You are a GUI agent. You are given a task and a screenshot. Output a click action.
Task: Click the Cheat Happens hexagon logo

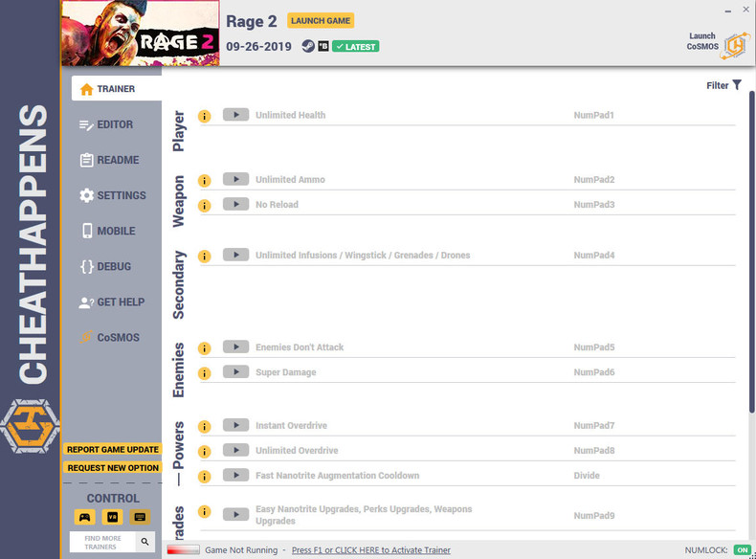[30, 426]
